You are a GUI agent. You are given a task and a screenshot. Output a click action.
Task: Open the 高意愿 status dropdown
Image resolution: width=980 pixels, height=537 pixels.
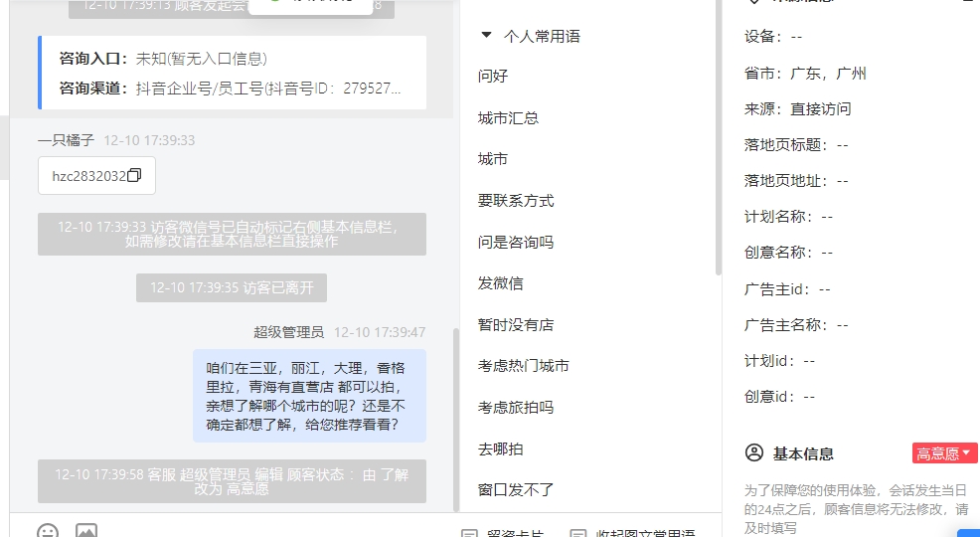point(944,453)
